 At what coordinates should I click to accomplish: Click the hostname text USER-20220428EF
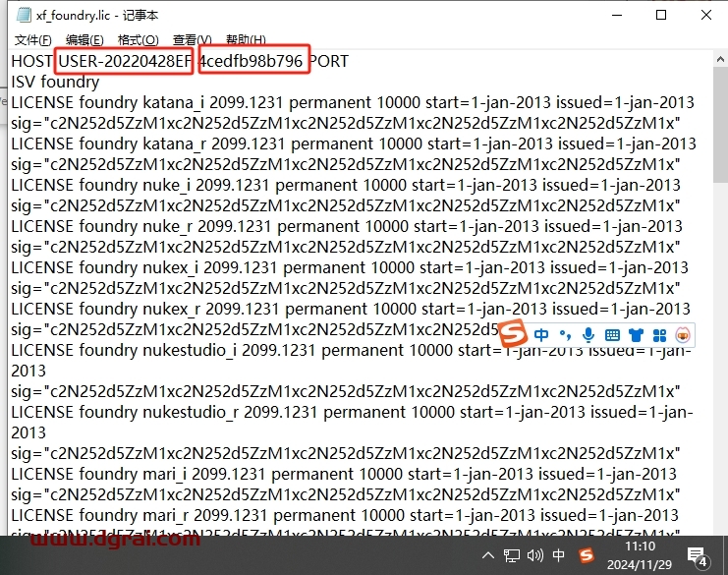point(125,61)
